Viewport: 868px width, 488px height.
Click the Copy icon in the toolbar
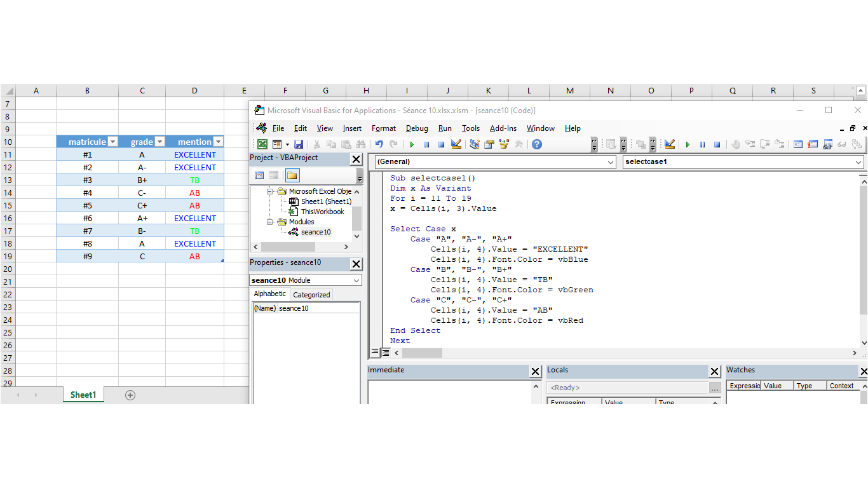point(331,144)
